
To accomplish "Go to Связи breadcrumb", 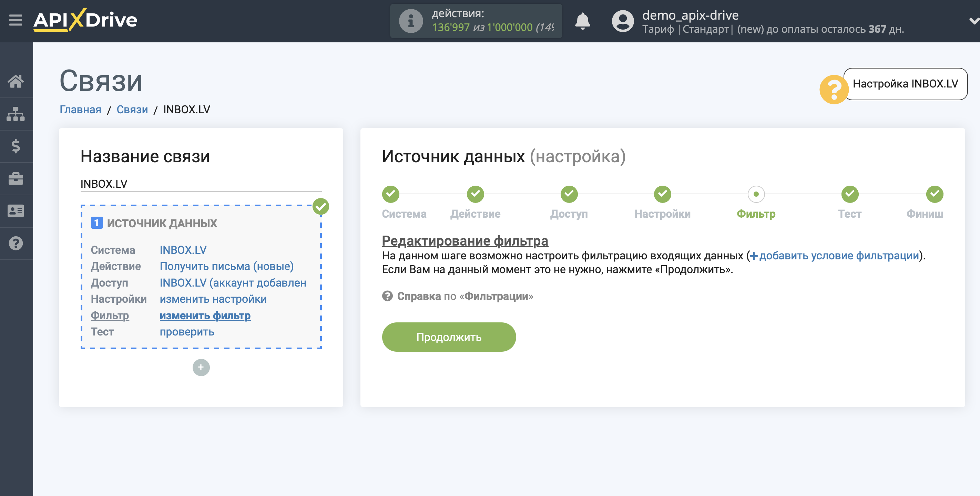I will click(132, 110).
